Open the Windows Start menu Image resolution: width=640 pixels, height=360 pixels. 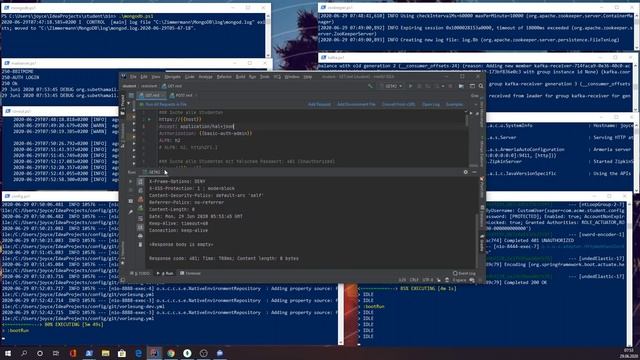click(7, 353)
